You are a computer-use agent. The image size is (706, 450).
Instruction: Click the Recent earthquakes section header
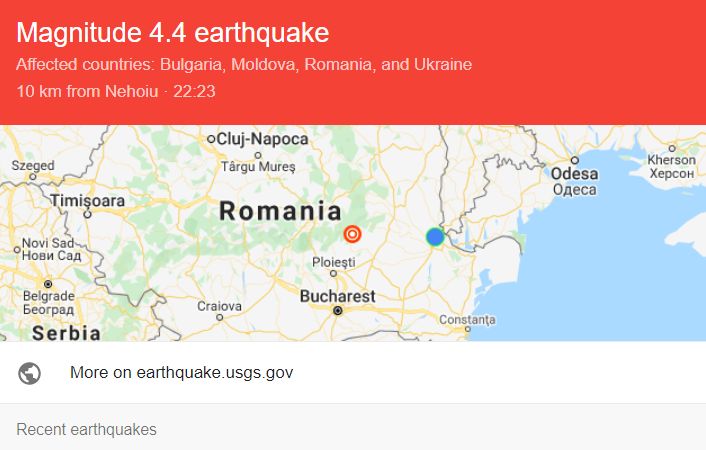pos(86,429)
